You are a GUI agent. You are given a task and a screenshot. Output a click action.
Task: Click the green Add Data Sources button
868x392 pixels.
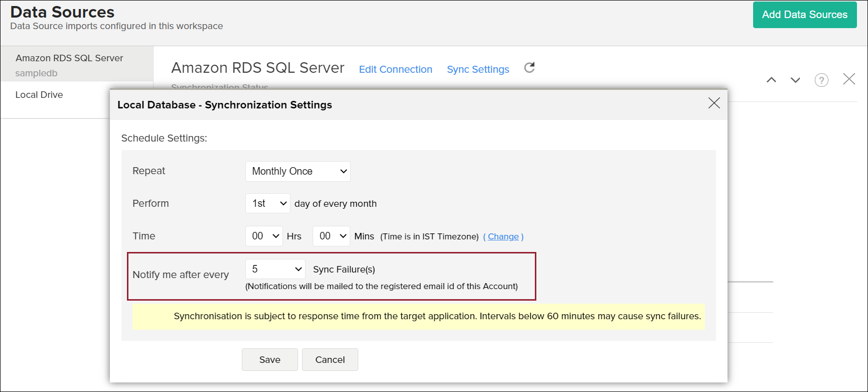(804, 15)
